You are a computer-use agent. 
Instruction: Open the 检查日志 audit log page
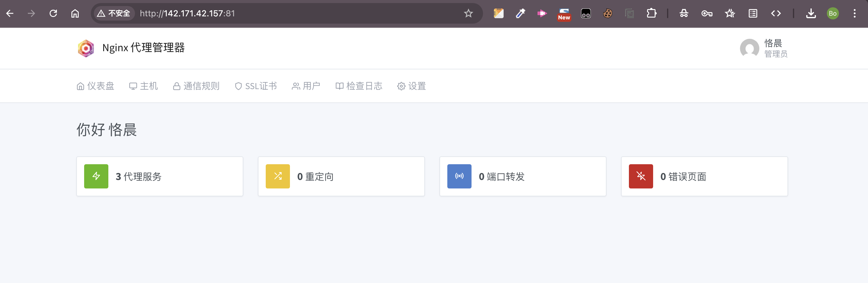359,86
